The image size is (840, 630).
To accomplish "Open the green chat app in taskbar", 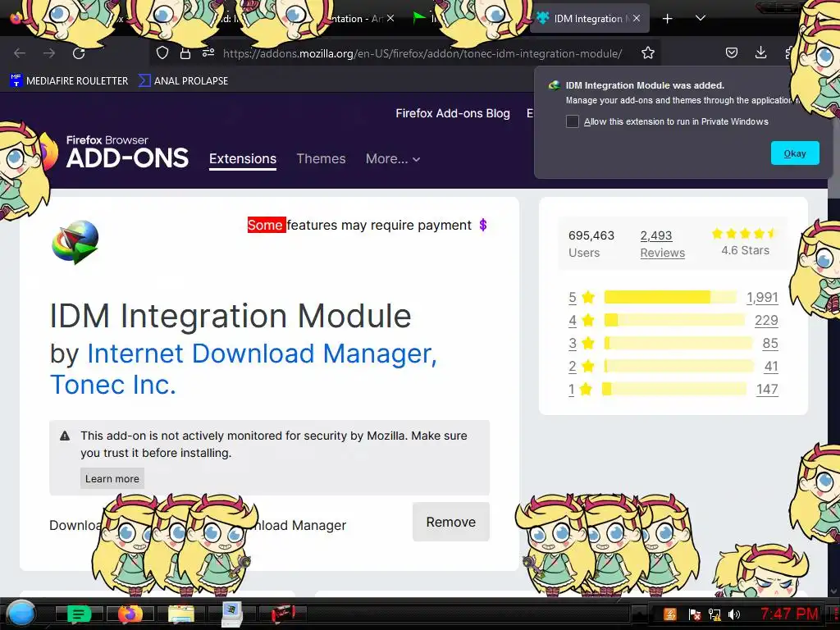I will [x=80, y=614].
